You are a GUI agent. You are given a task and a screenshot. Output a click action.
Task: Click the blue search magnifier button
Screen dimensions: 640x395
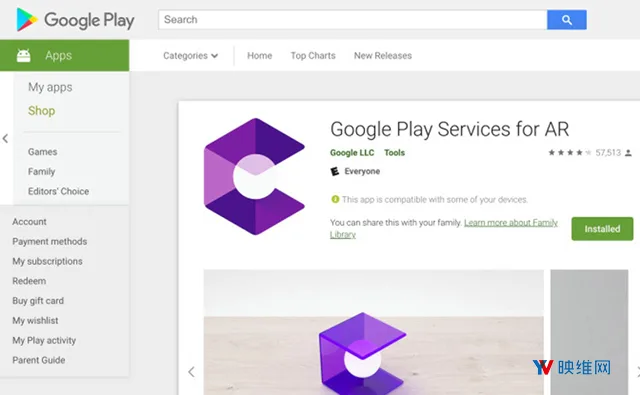(x=567, y=20)
